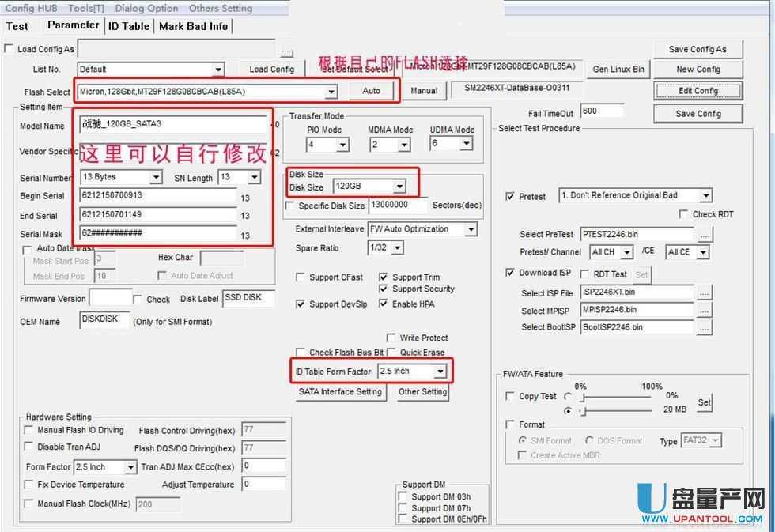This screenshot has width=775, height=532.
Task: Toggle Pretest checkbox
Action: [510, 196]
